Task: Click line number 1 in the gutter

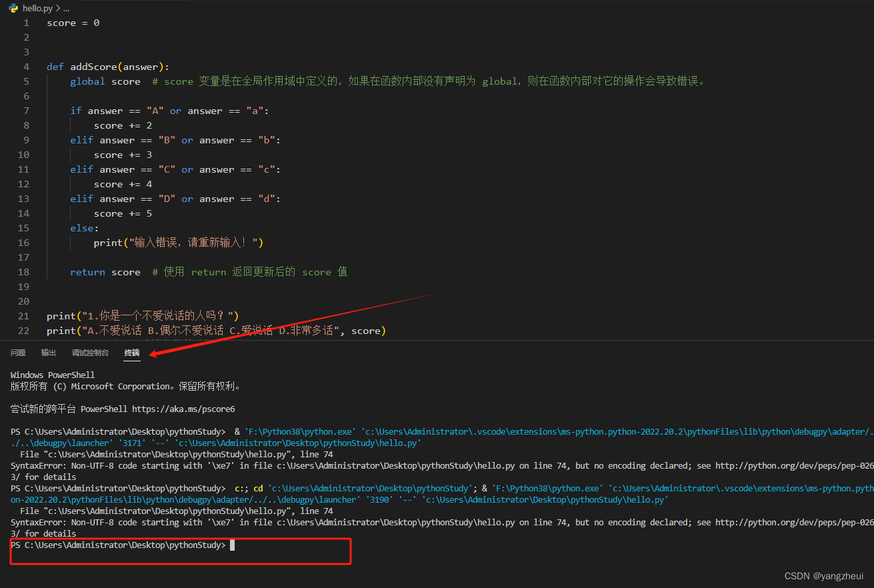Action: [27, 23]
